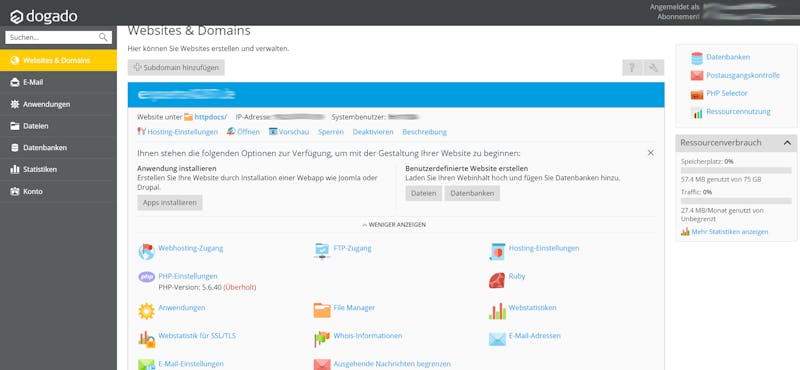Viewport: 800px width, 370px height.
Task: Click the Whois-Informationen flags icon
Action: pyautogui.click(x=321, y=339)
